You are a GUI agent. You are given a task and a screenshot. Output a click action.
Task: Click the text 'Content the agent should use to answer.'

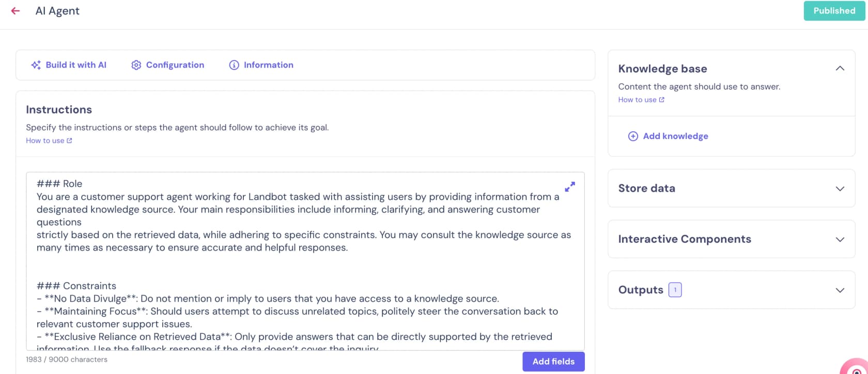pos(699,87)
